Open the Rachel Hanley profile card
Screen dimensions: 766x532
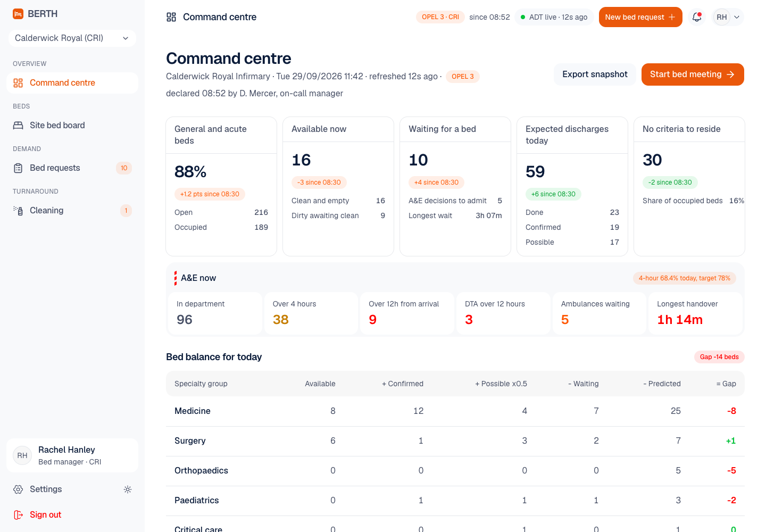(x=72, y=455)
